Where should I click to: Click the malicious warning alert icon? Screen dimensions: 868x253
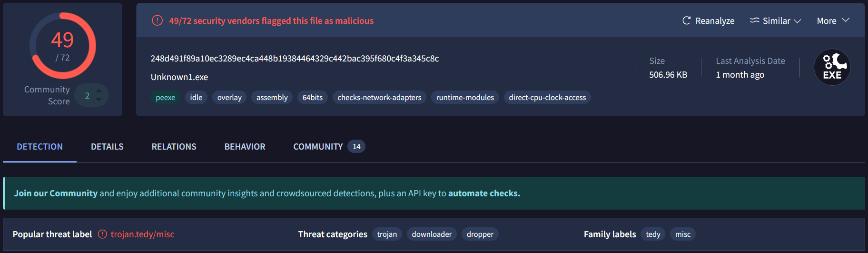(x=157, y=20)
